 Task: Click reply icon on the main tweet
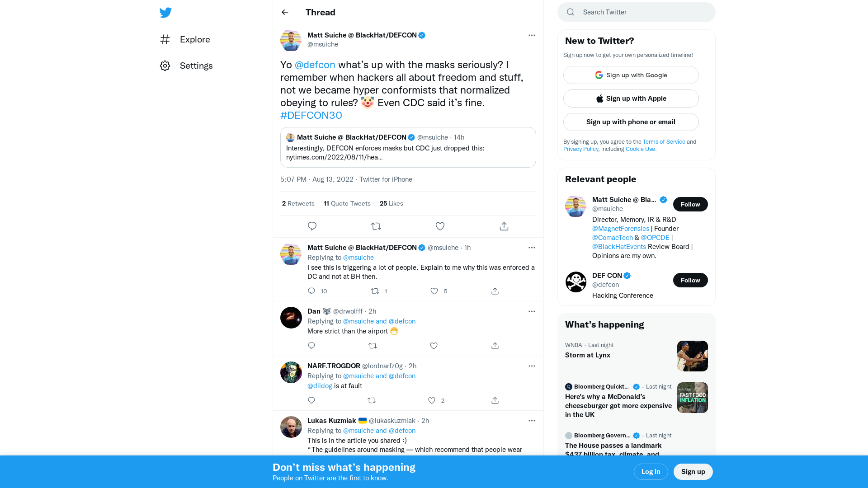tap(312, 226)
